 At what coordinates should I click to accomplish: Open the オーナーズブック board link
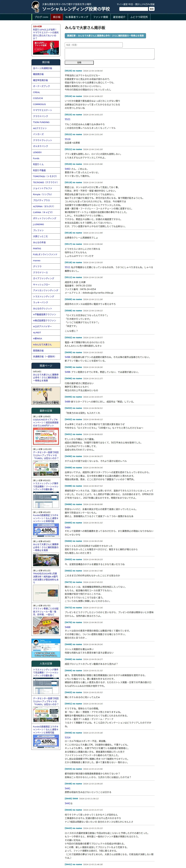coord(46,86)
